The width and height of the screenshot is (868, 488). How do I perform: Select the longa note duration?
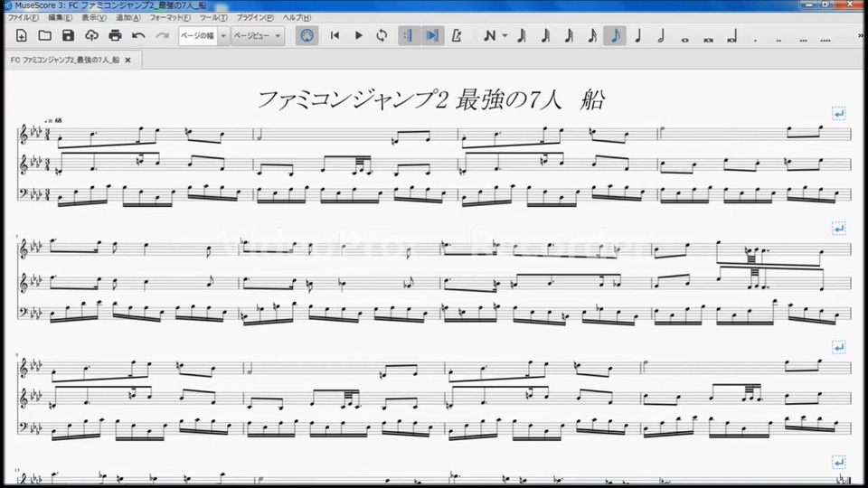731,37
